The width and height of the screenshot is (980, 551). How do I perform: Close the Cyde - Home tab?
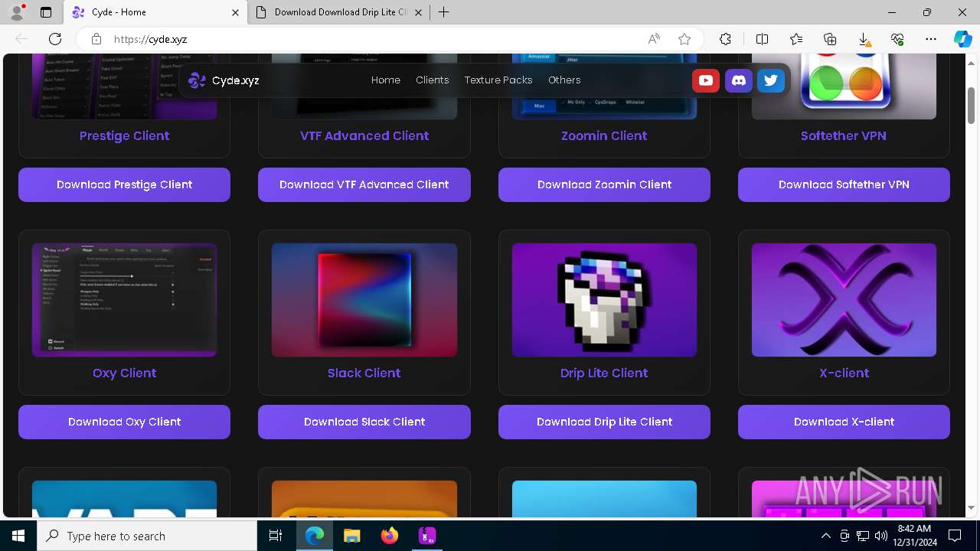click(236, 12)
